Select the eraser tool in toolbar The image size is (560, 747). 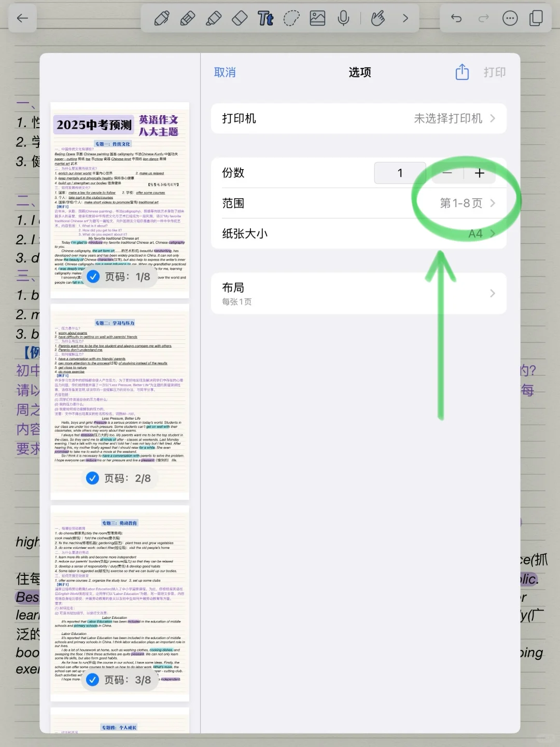(240, 19)
